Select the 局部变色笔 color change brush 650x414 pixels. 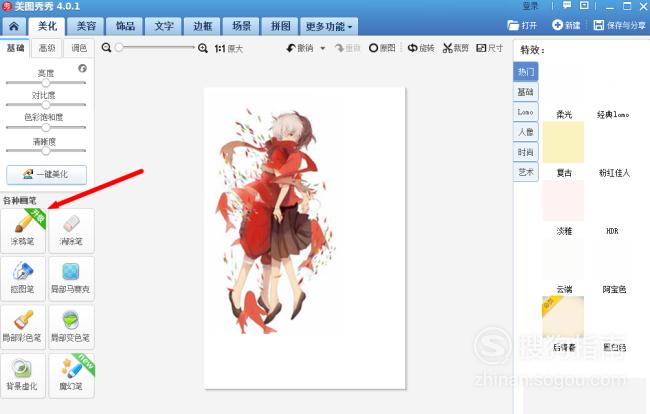coord(71,327)
